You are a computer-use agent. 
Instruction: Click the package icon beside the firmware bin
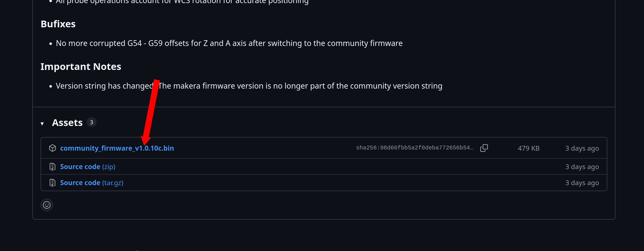pyautogui.click(x=53, y=148)
